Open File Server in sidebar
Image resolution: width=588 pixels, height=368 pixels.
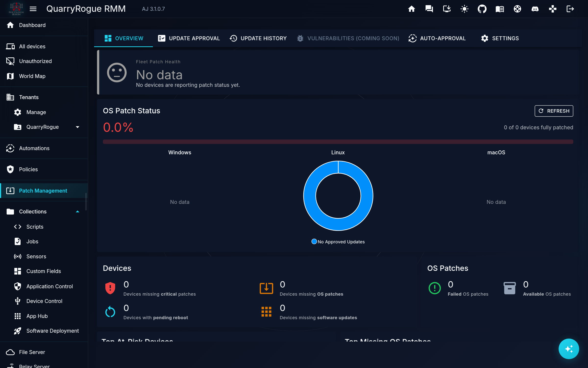[x=44, y=352]
